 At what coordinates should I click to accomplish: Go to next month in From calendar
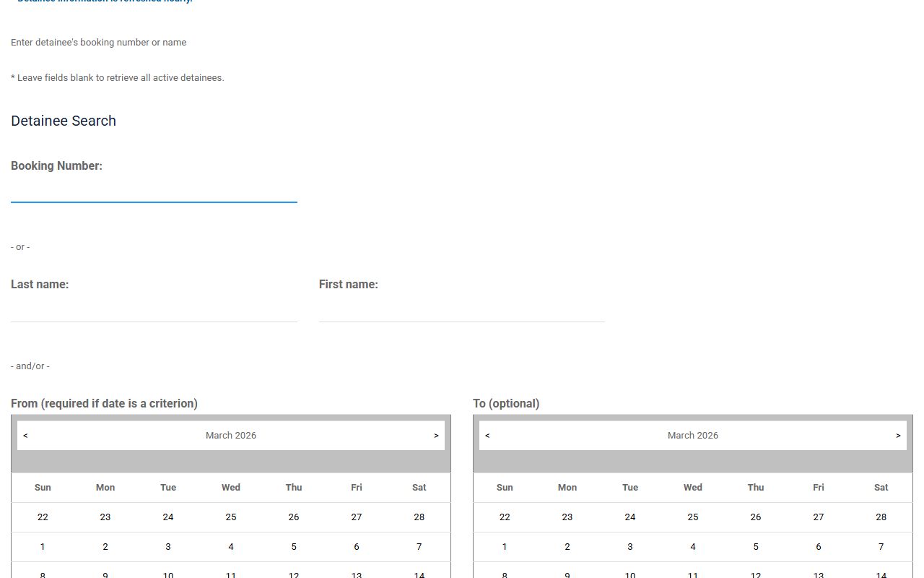[x=436, y=436]
